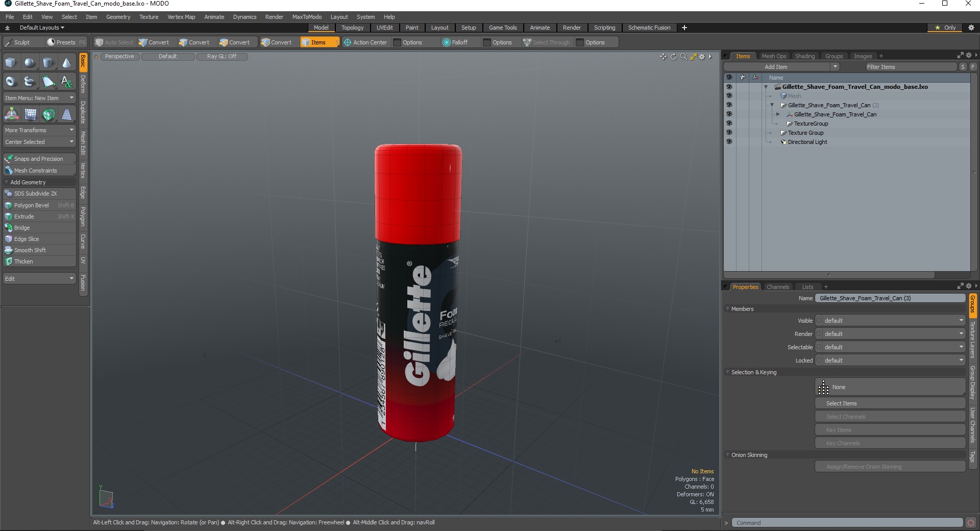Image resolution: width=980 pixels, height=531 pixels.
Task: Open the Center Selected dropdown
Action: point(40,142)
